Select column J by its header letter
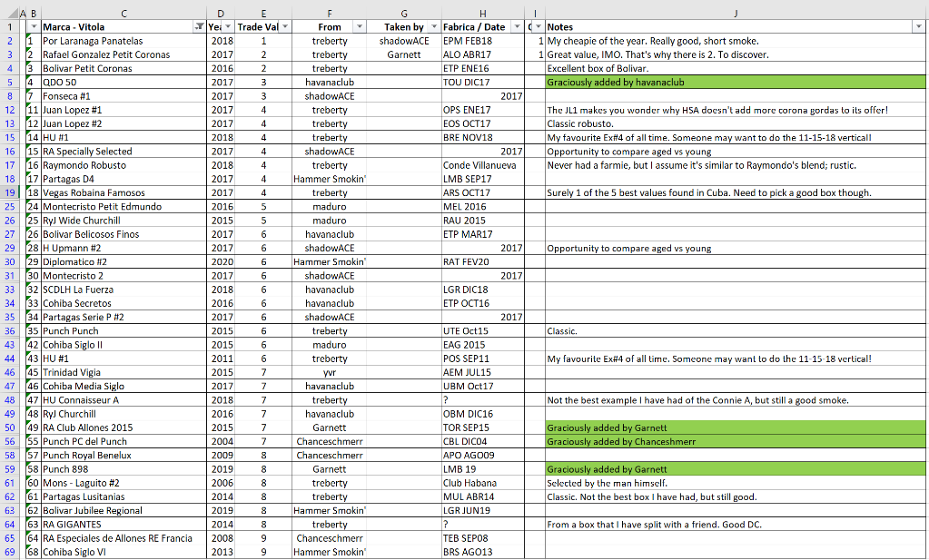929x560 pixels. click(736, 13)
